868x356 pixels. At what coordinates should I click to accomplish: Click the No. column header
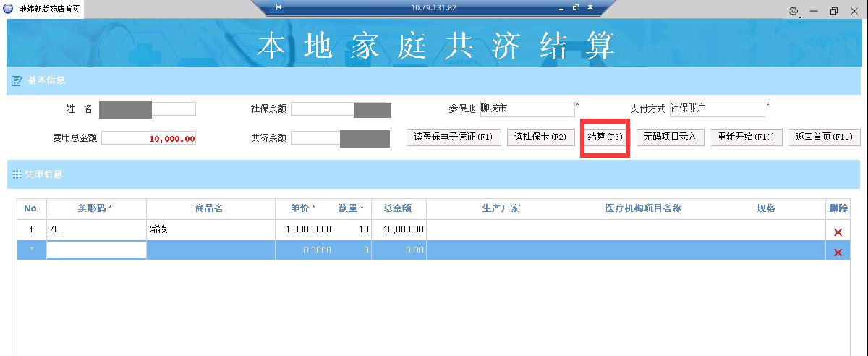point(31,208)
